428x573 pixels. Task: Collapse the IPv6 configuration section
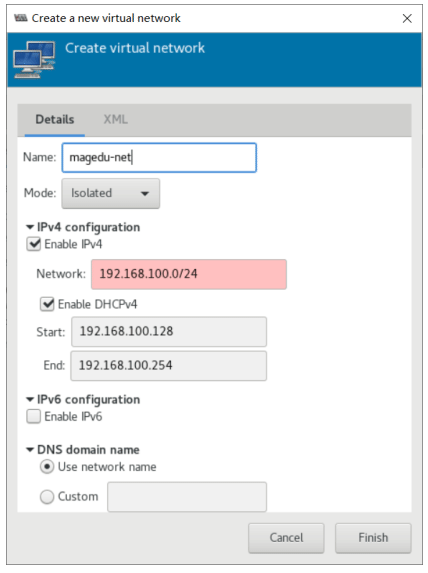pos(30,399)
